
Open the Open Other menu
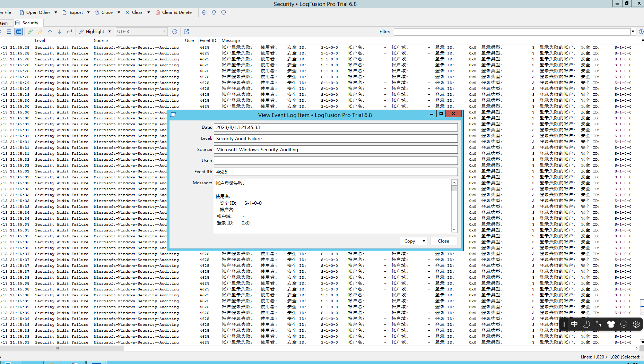pos(38,12)
